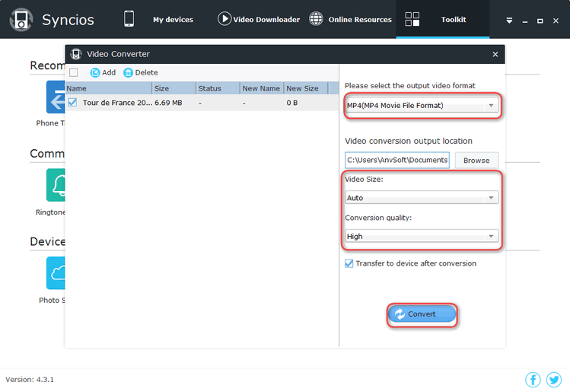Screen dimensions: 570x392
Task: Open the Video Size dropdown
Action: (x=422, y=197)
